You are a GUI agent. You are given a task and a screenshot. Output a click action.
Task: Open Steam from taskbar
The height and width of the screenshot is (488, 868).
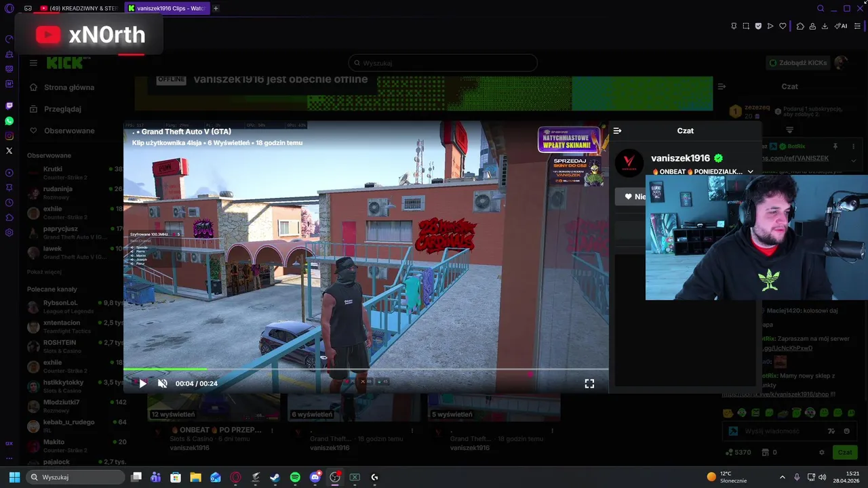click(275, 477)
